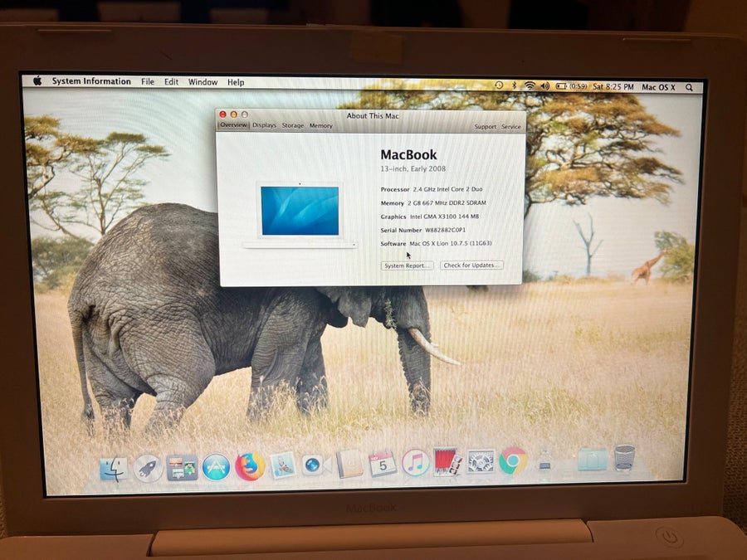Launch Google Chrome from the Dock

(513, 460)
